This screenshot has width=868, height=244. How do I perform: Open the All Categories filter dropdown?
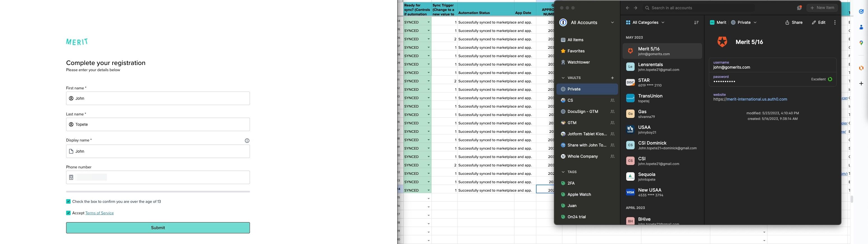pos(645,23)
